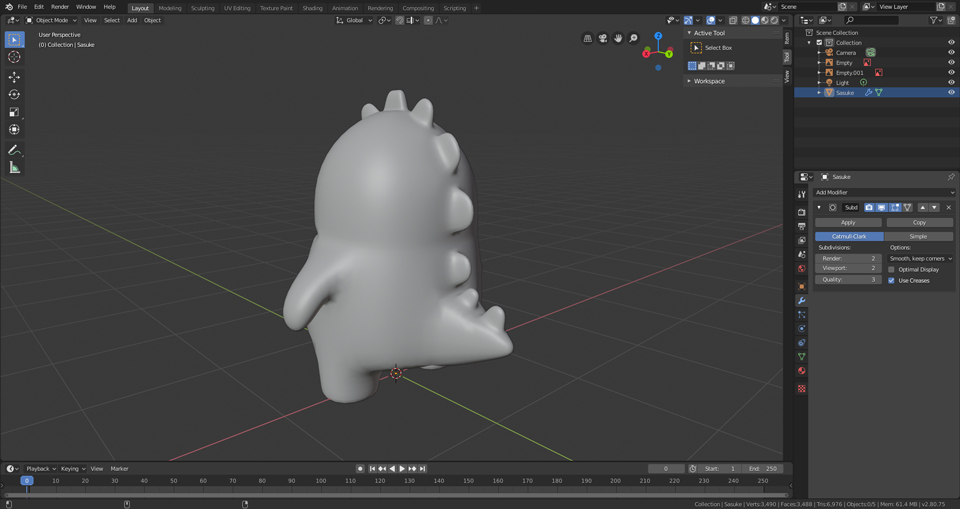Open the Material properties tab icon
960x509 pixels.
pyautogui.click(x=801, y=371)
